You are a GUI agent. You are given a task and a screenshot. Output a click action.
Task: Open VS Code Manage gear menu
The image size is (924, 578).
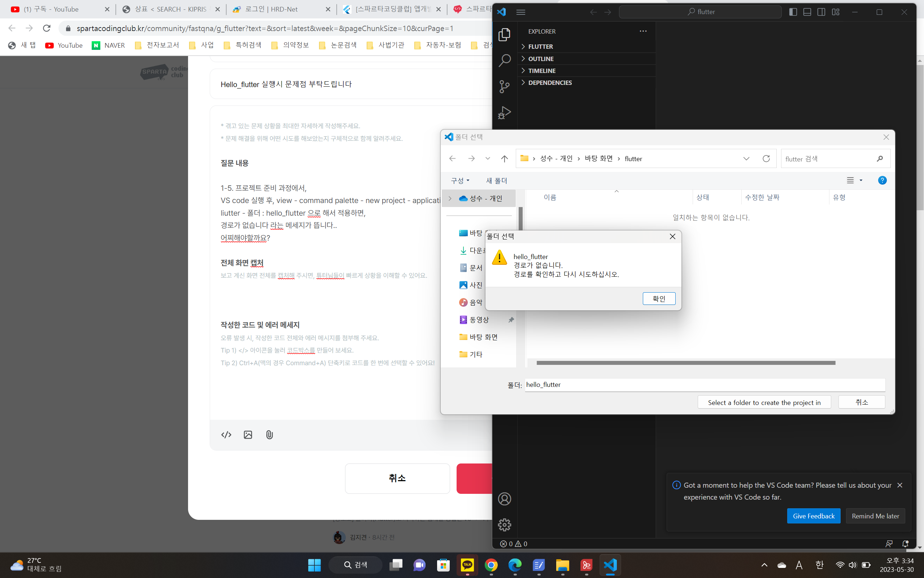[504, 525]
